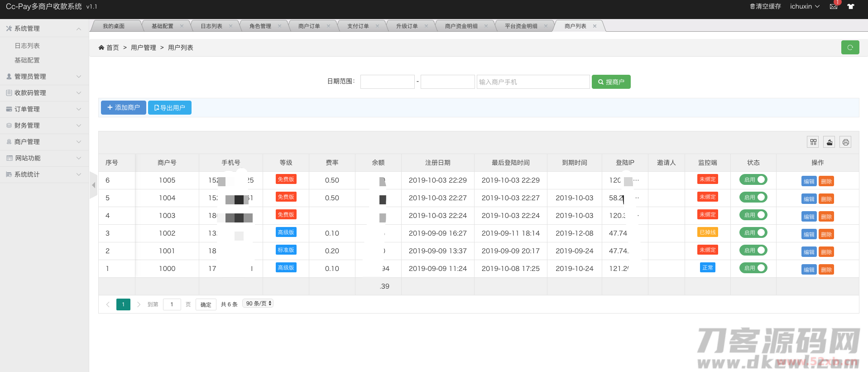Open the ichuxin user dropdown
The width and height of the screenshot is (868, 372).
pyautogui.click(x=805, y=6)
